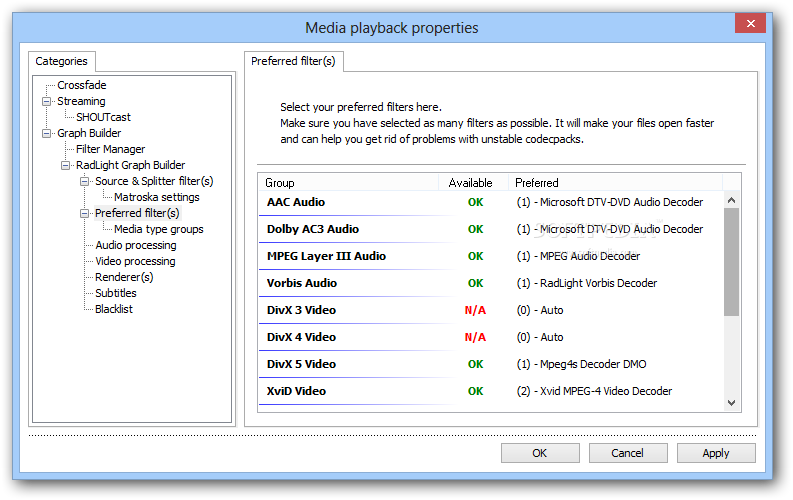Switch to the Categories tab

61,61
